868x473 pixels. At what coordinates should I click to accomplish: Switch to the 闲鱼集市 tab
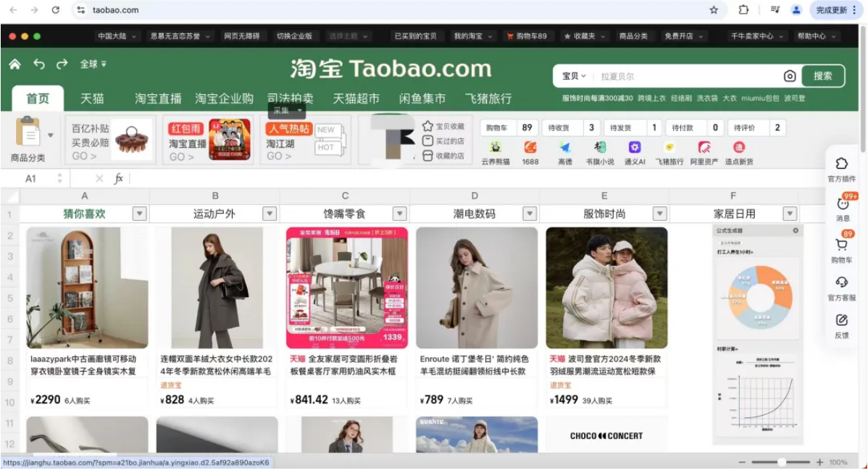[x=422, y=99]
